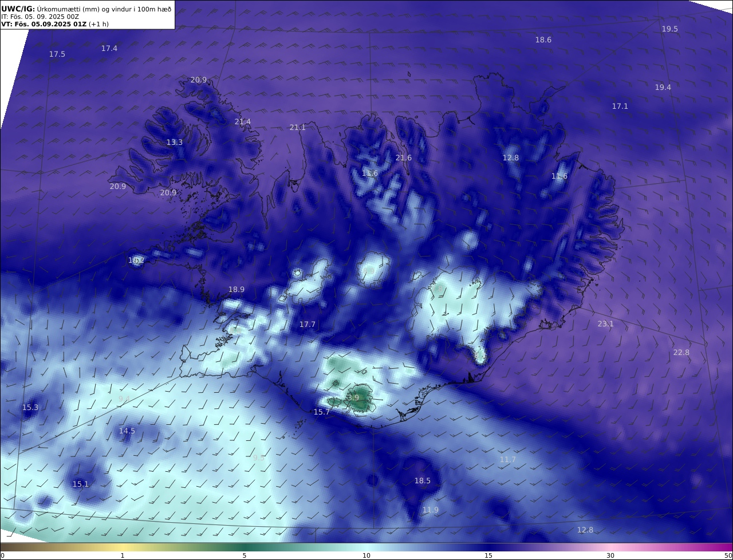Click the 'IT: Fös. 05. 09. 2025 00Z' line
Screen dimensions: 733x560
[40, 17]
